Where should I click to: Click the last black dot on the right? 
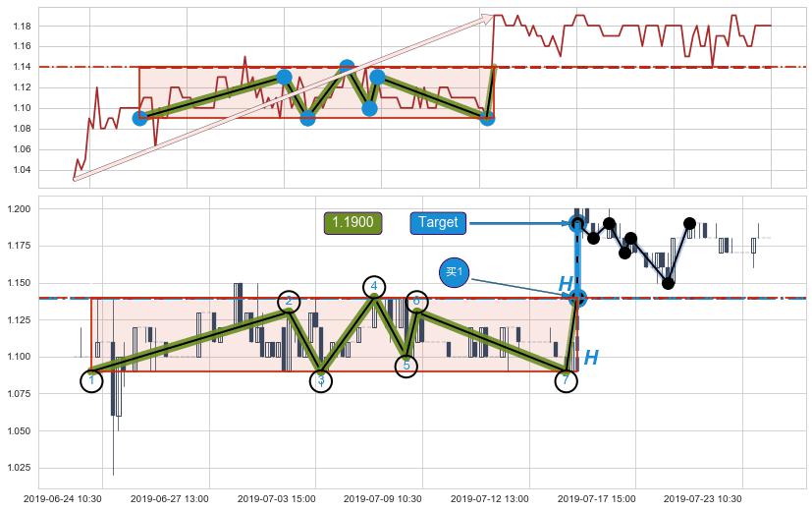tap(689, 223)
